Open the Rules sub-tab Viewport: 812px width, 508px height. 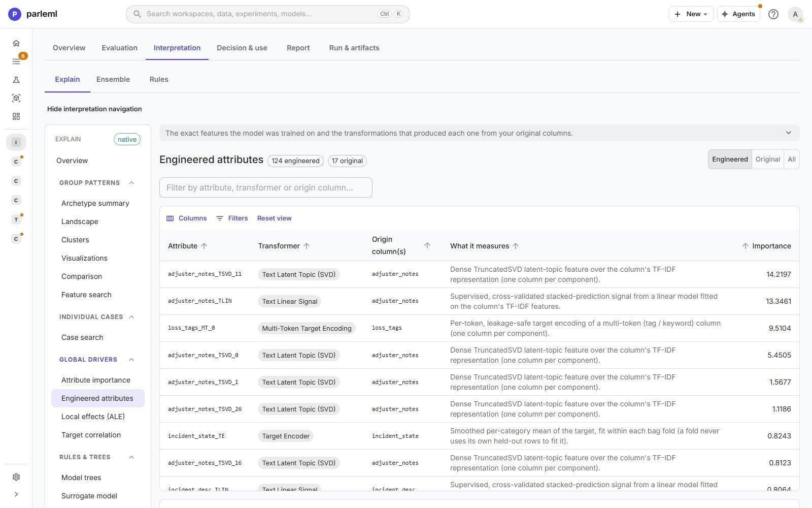pyautogui.click(x=159, y=79)
